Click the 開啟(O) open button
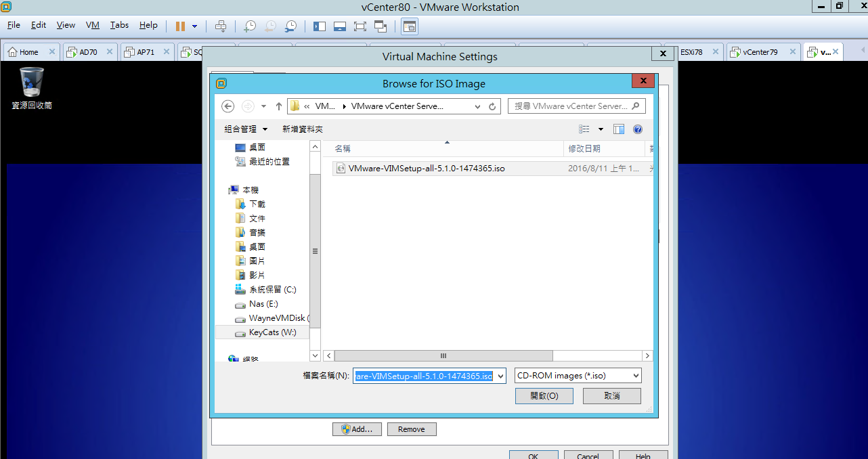Screen dimensions: 868x459 point(544,396)
